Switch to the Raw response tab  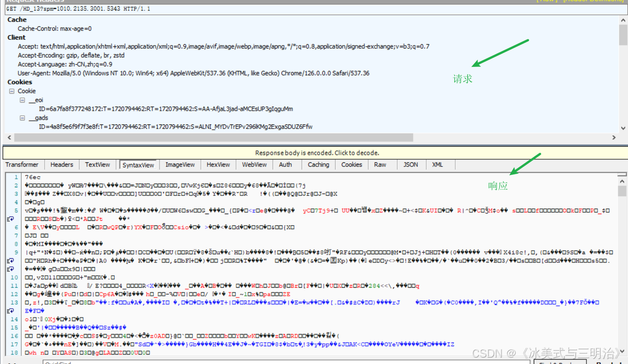(x=380, y=165)
